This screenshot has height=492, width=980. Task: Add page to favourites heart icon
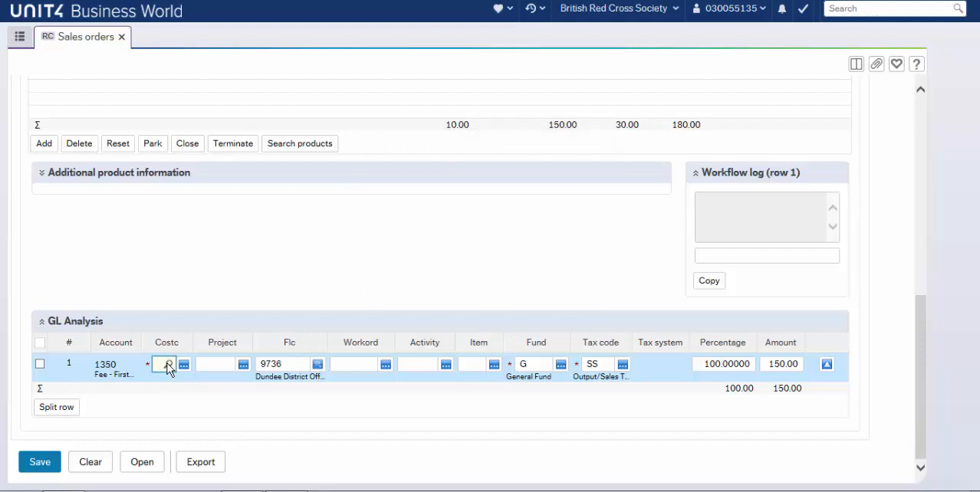click(x=896, y=64)
